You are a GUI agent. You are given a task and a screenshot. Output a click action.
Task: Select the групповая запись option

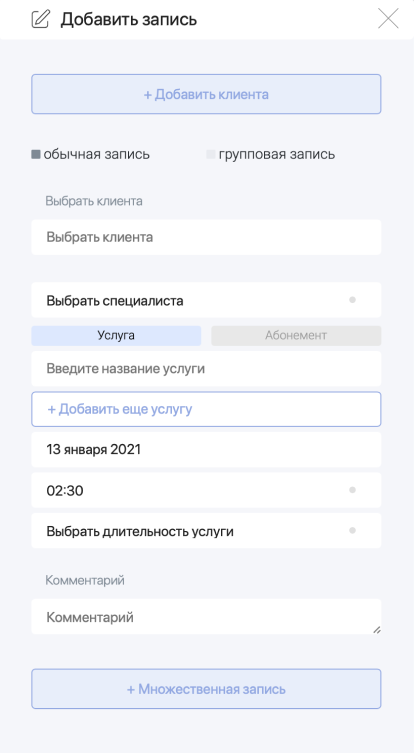[210, 155]
